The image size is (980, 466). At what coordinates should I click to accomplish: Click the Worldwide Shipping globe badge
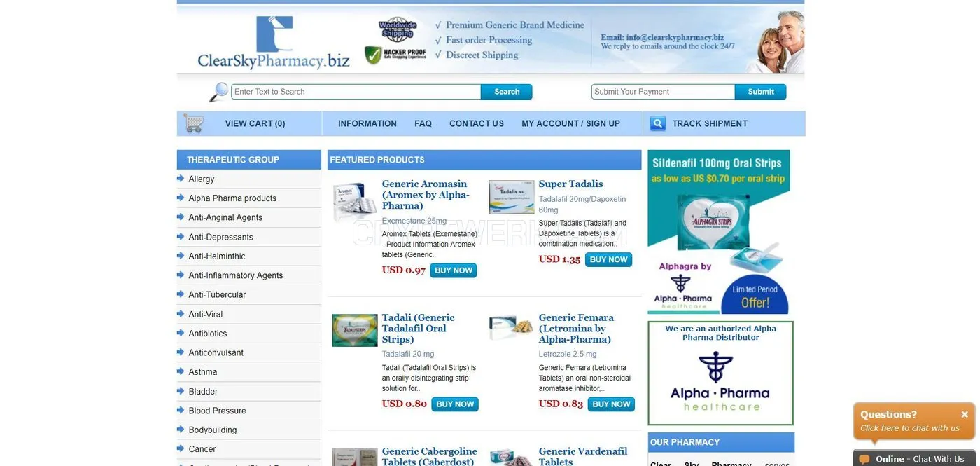tap(398, 29)
